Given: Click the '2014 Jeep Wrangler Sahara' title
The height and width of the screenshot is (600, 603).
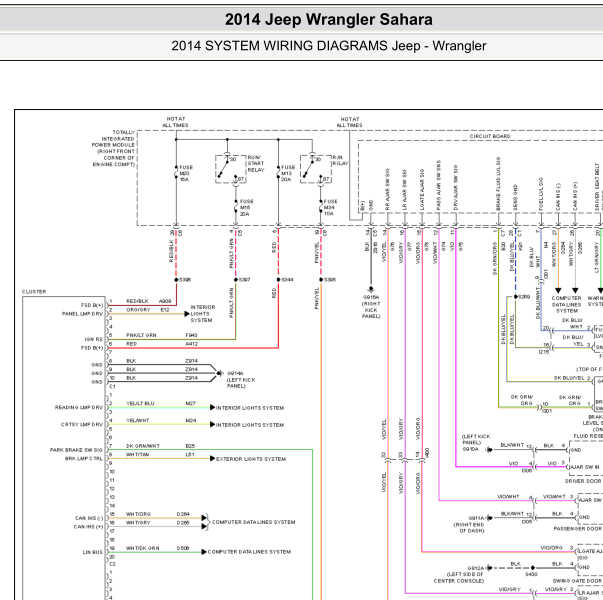Looking at the screenshot, I should (x=328, y=20).
